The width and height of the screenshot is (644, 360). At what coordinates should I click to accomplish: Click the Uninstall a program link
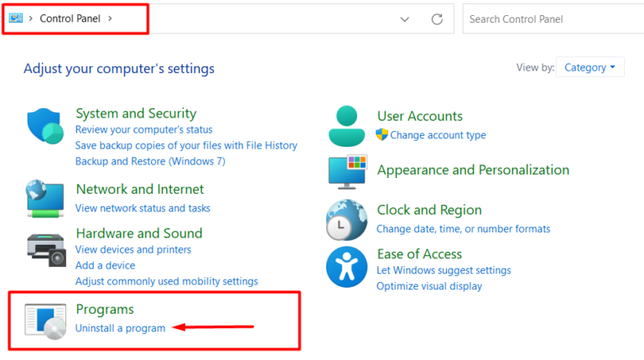[x=121, y=328]
